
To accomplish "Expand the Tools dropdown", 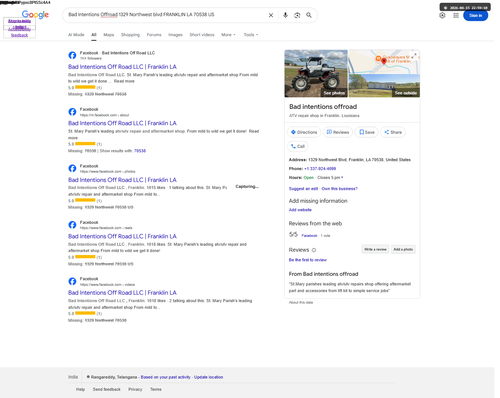I will click(251, 35).
